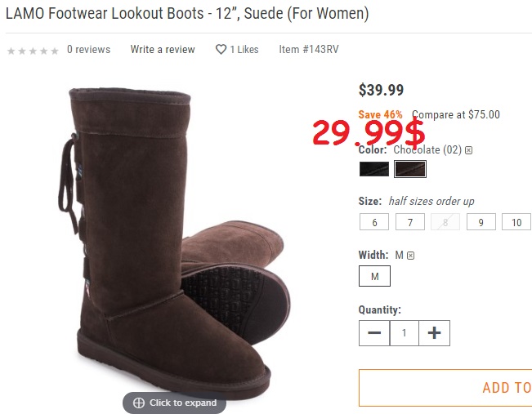
Task: Decrease quantity with minus button
Action: coord(374,333)
